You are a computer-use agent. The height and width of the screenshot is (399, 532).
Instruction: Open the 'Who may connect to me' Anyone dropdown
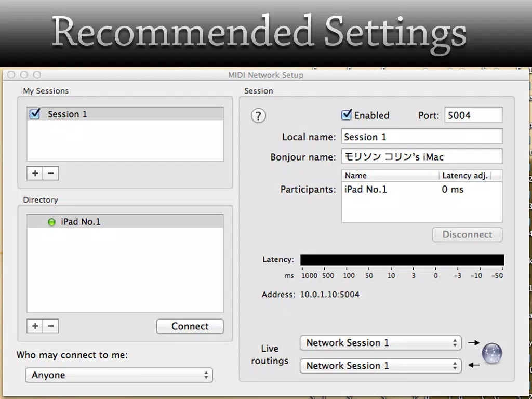pyautogui.click(x=119, y=375)
